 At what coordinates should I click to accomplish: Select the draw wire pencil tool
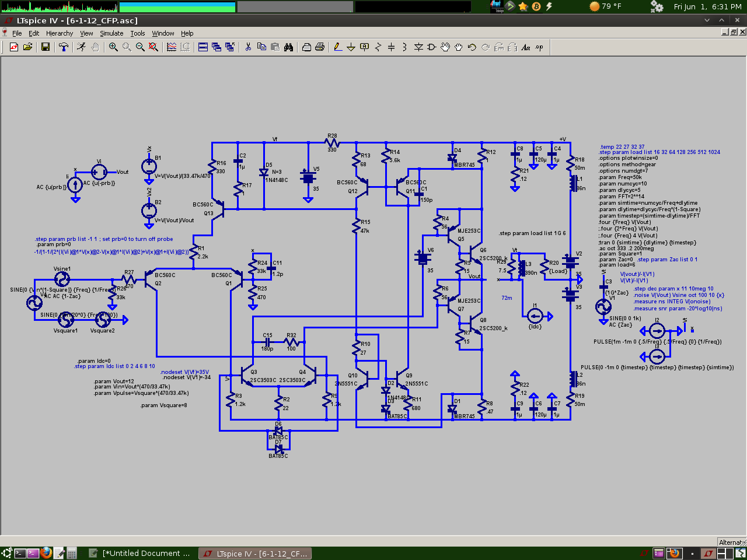click(x=338, y=47)
